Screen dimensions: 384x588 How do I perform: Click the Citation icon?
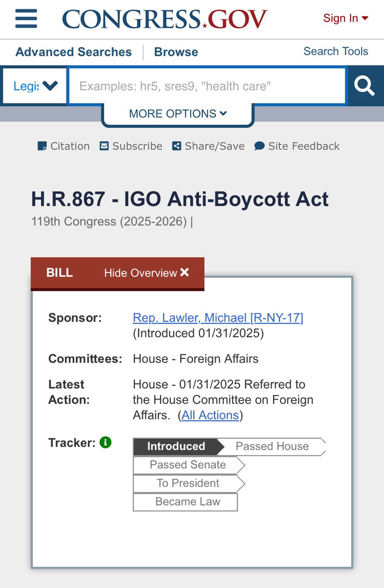tap(42, 146)
